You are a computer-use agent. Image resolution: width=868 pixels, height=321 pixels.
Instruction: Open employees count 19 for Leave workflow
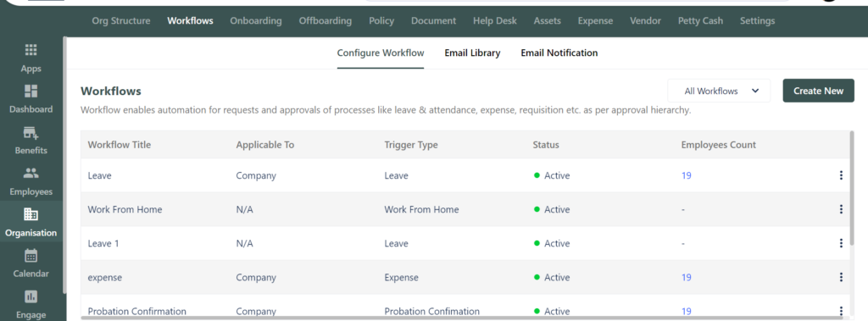pyautogui.click(x=687, y=175)
